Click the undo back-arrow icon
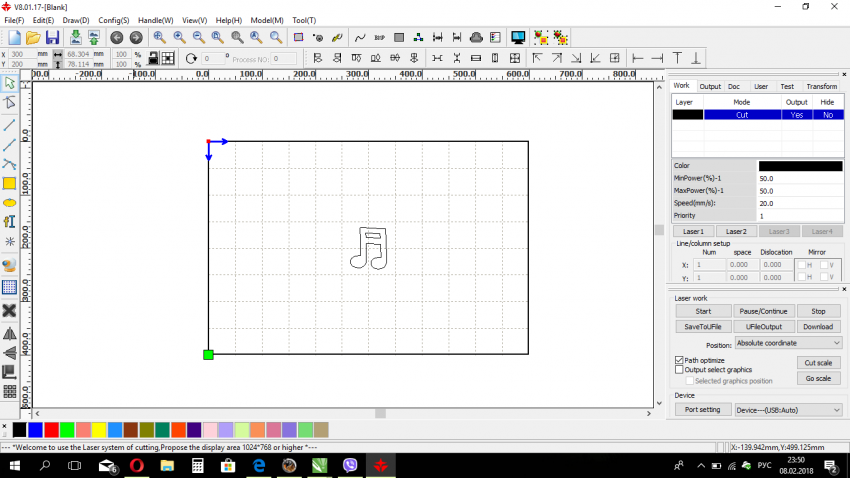This screenshot has width=850, height=478. pyautogui.click(x=116, y=37)
